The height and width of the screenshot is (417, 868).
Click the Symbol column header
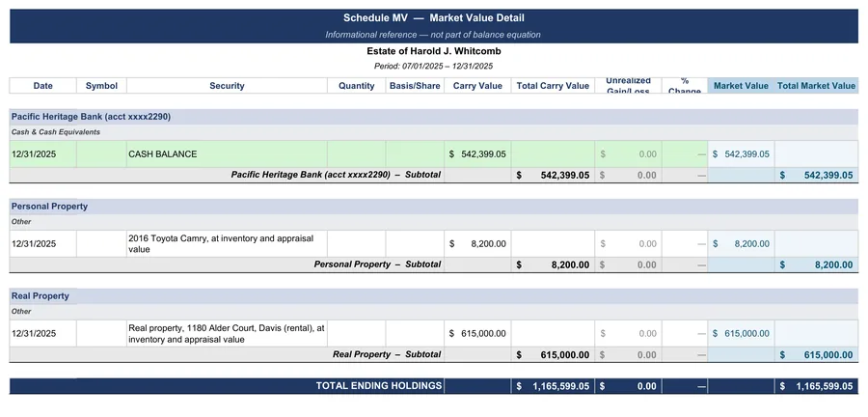point(101,86)
